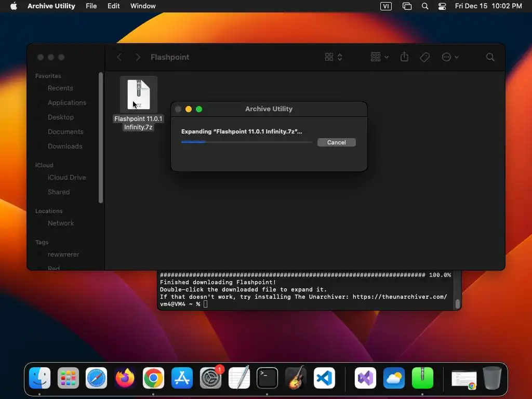Select Shared in Finder sidebar
The width and height of the screenshot is (532, 399).
tap(58, 192)
